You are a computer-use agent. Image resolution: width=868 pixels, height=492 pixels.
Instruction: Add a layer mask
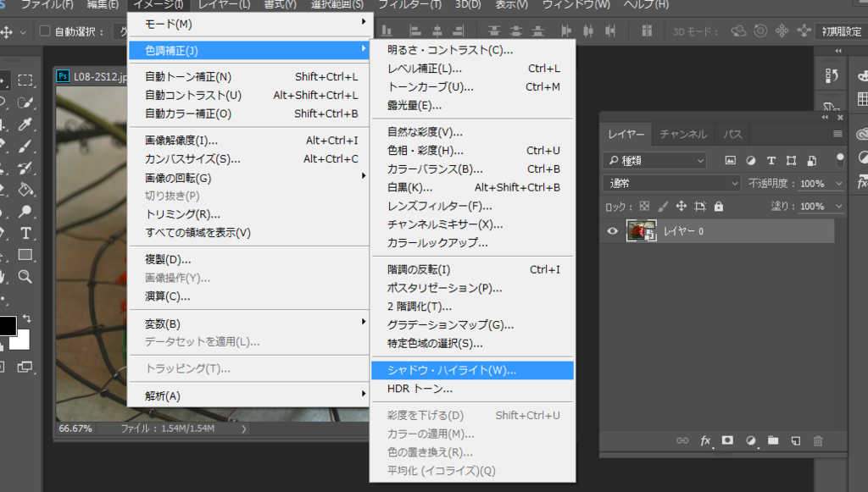[727, 440]
